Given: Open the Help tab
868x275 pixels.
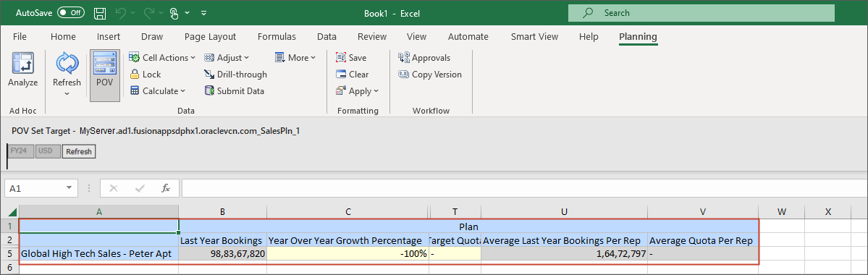Looking at the screenshot, I should (589, 36).
